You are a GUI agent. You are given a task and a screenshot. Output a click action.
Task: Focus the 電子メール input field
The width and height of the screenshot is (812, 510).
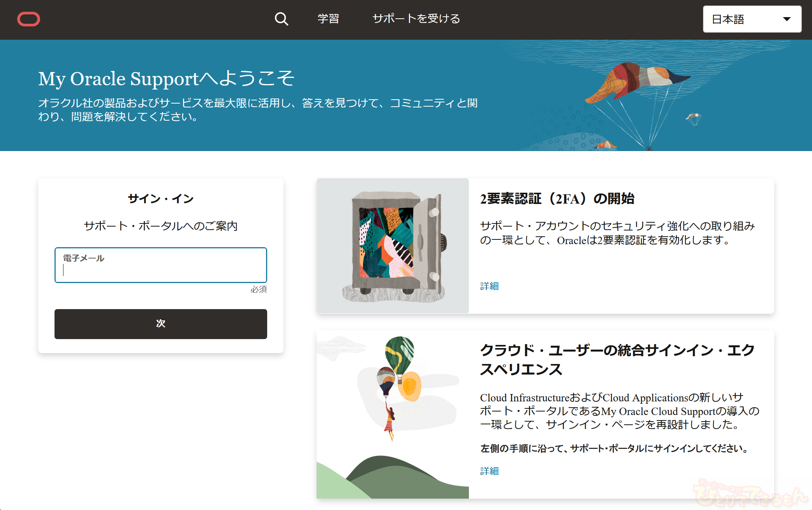(x=161, y=265)
